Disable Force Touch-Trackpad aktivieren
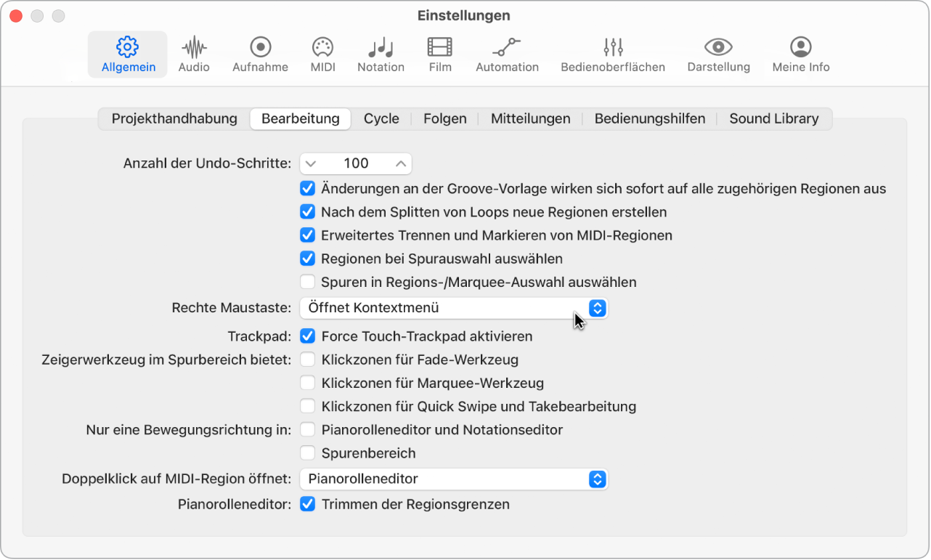This screenshot has height=560, width=931. pyautogui.click(x=307, y=336)
